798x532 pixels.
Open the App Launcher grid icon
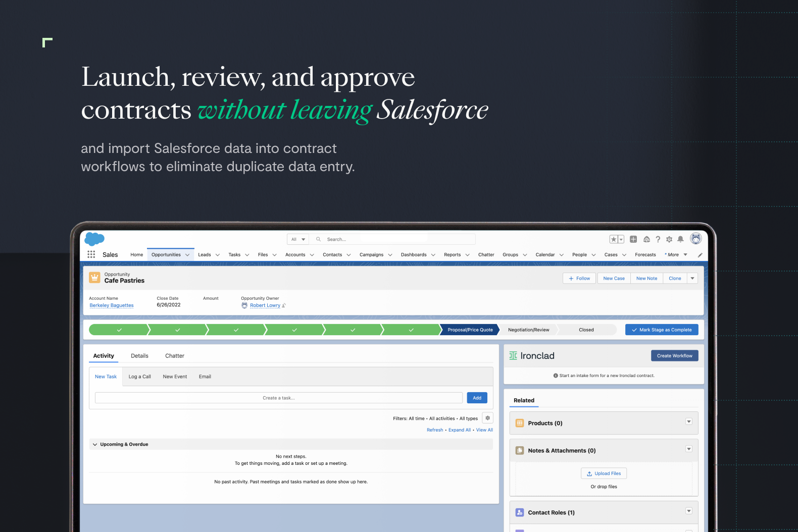pyautogui.click(x=91, y=254)
